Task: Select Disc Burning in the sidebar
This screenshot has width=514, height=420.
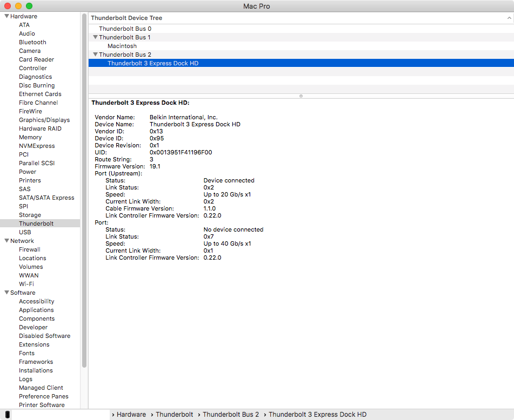Action: 37,85
